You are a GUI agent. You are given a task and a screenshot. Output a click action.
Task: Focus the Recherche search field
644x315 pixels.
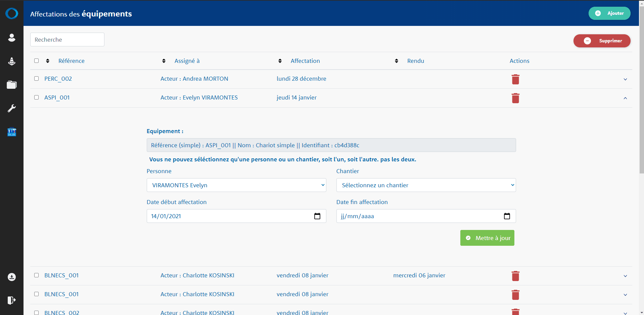tap(67, 40)
